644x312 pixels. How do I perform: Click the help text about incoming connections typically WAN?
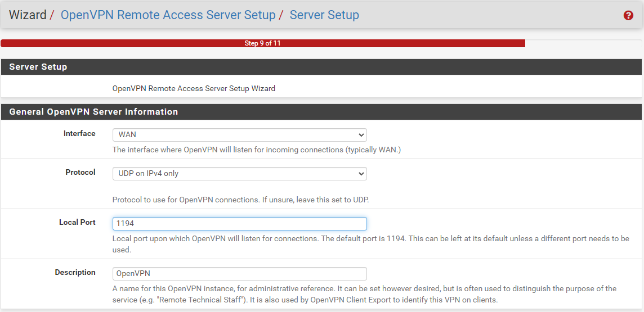(257, 150)
